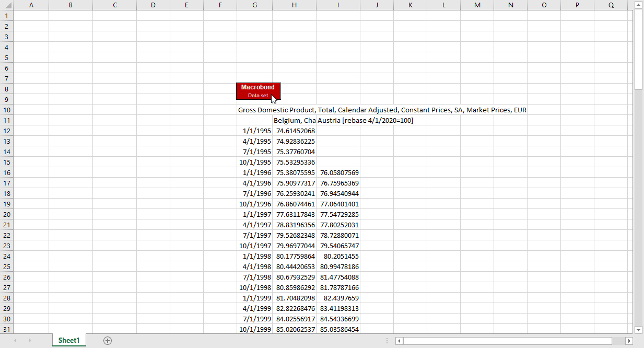Select the date cell 10/1/1995
The image size is (644, 348).
tap(254, 162)
